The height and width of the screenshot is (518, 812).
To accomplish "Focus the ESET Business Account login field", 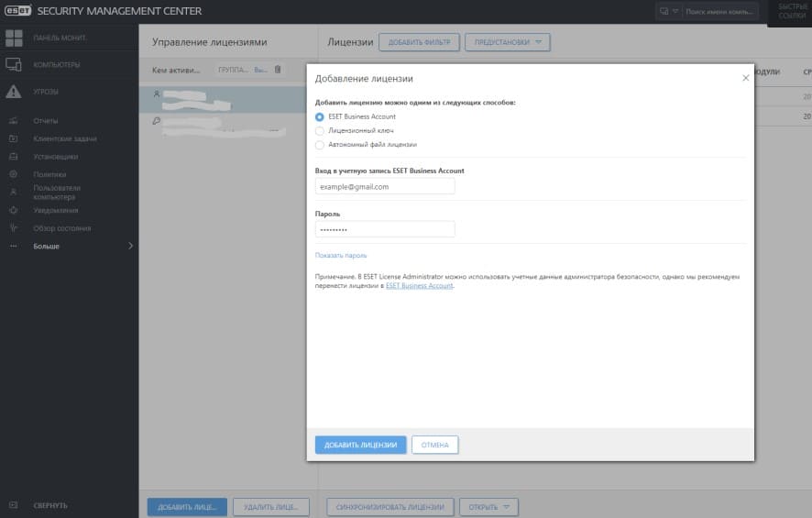I will click(x=385, y=186).
